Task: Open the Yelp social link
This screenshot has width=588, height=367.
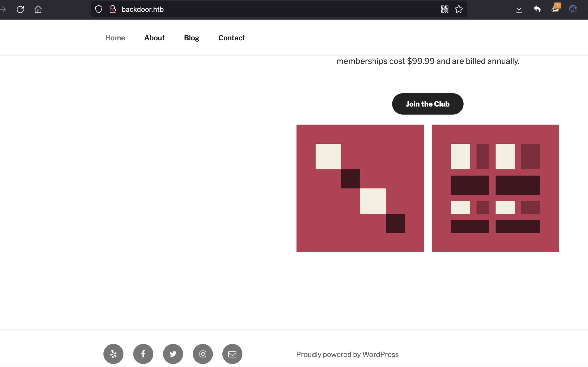Action: 113,354
